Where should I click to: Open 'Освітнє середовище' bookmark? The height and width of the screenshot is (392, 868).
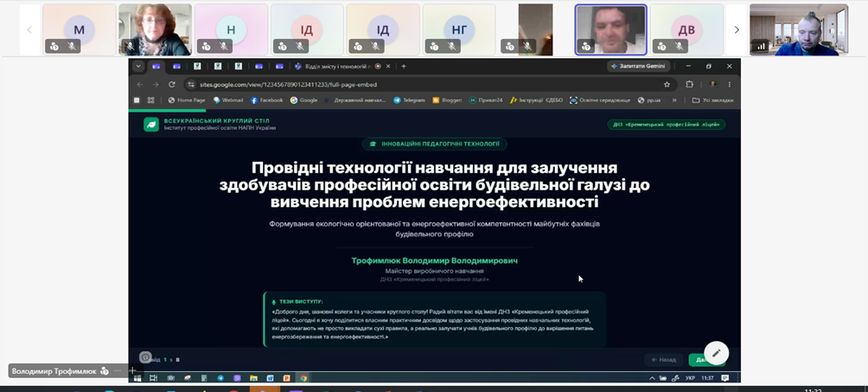(x=600, y=100)
